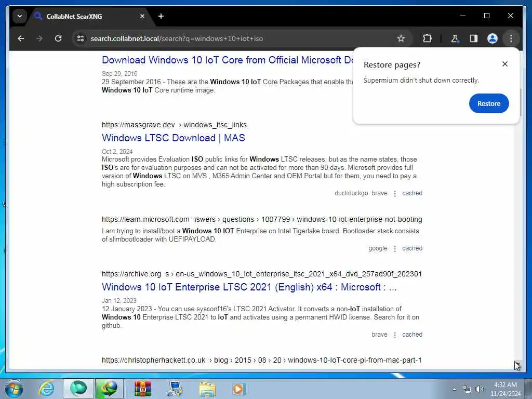Select the CollabNet SearXNG tab
This screenshot has width=532, height=399.
[90, 16]
